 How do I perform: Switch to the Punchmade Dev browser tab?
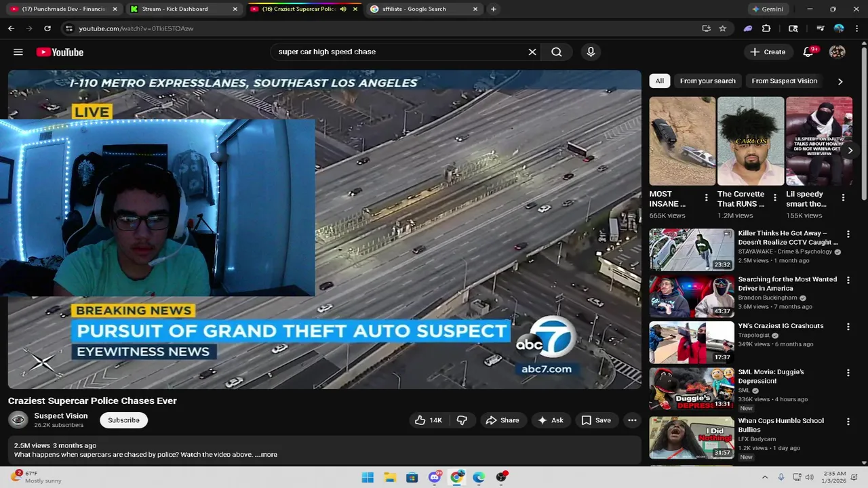(63, 9)
